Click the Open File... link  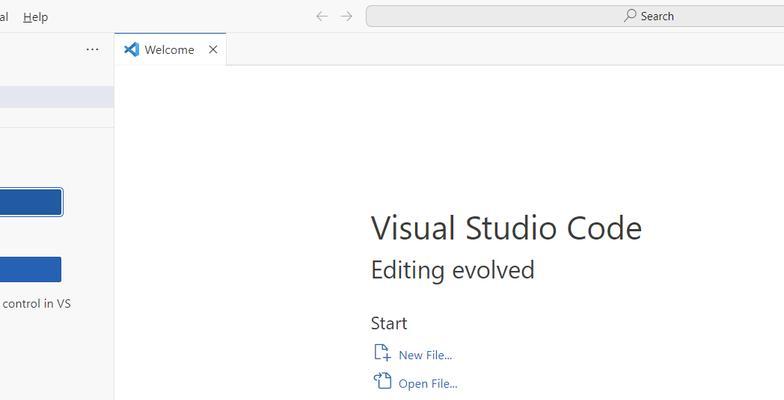point(428,384)
